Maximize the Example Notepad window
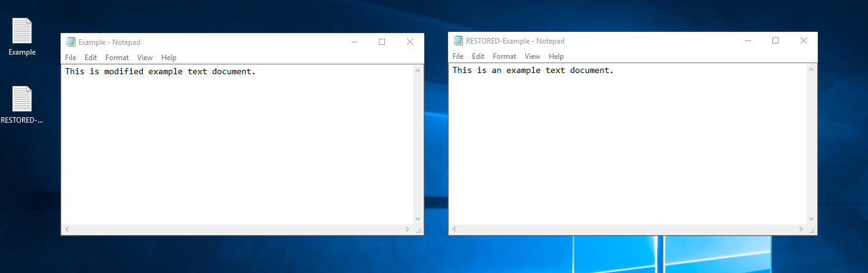 click(382, 42)
